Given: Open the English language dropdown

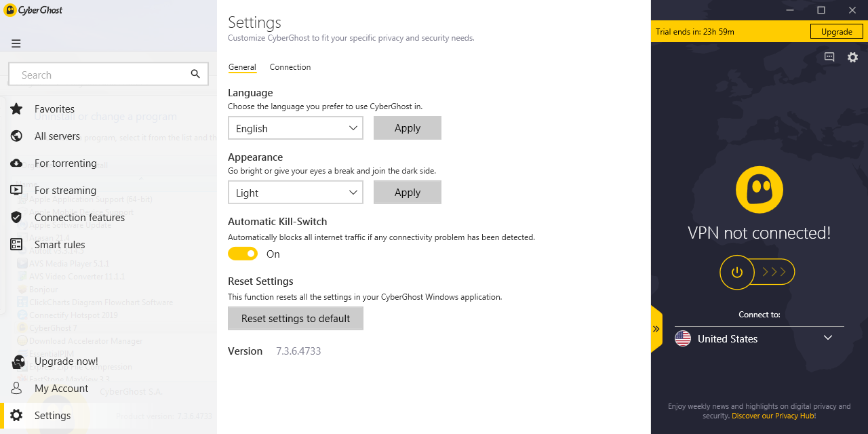Looking at the screenshot, I should [295, 128].
